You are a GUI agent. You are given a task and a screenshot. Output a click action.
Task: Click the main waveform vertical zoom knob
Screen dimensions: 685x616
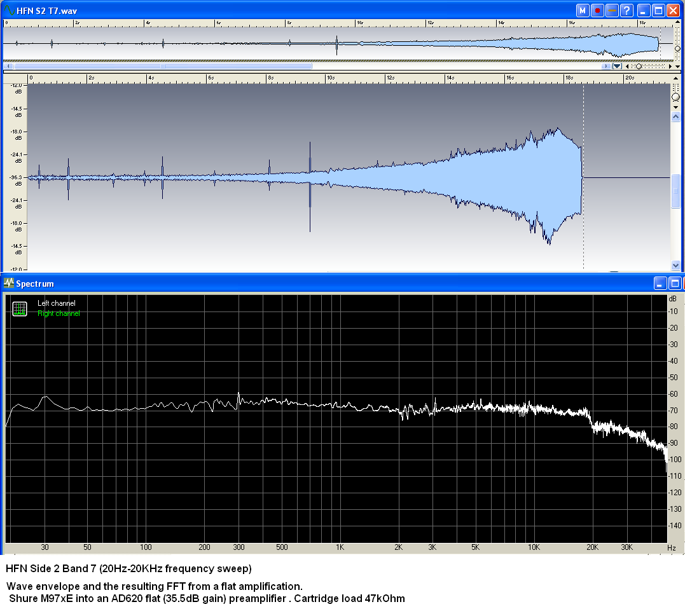tap(676, 97)
